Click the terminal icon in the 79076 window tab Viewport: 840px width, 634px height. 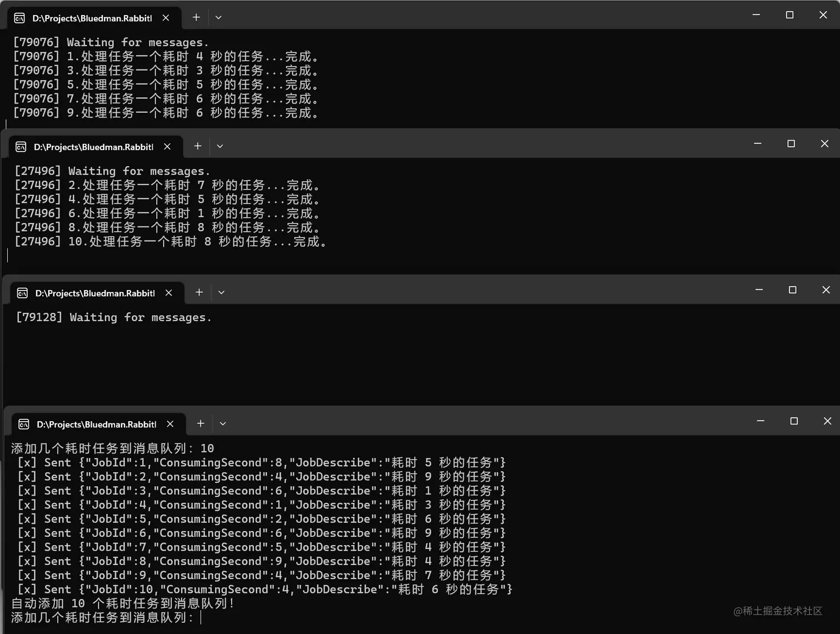pos(19,18)
